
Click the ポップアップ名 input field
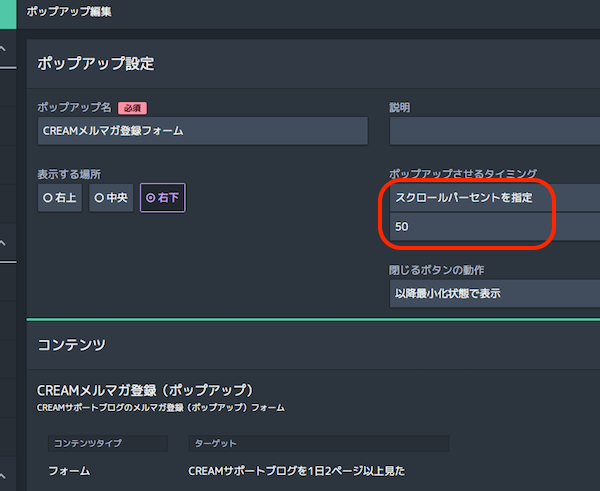coord(203,131)
